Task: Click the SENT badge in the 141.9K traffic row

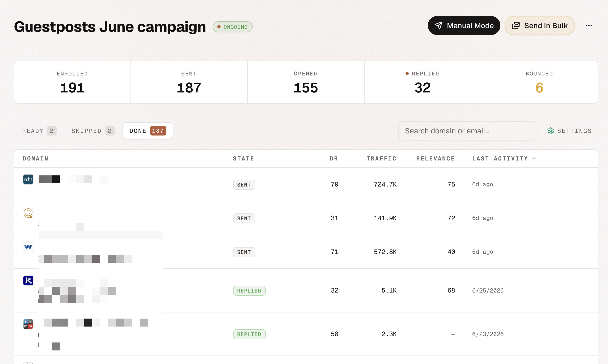Action: 244,218
